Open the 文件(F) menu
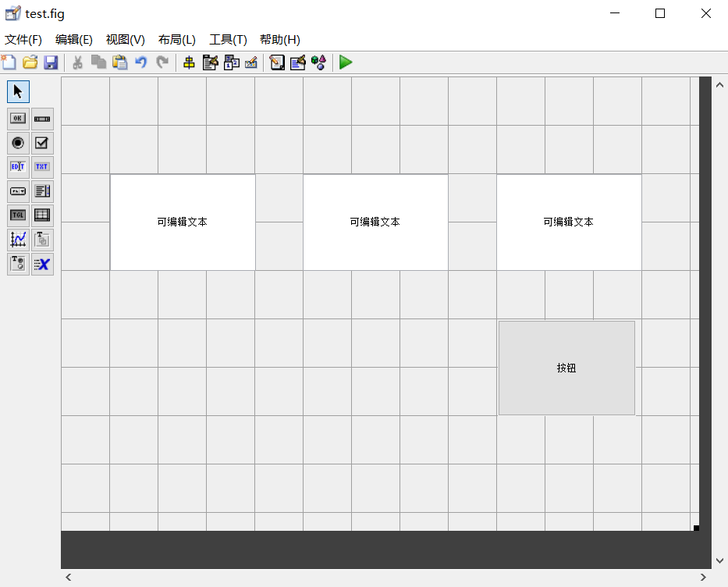728x587 pixels. (23, 40)
